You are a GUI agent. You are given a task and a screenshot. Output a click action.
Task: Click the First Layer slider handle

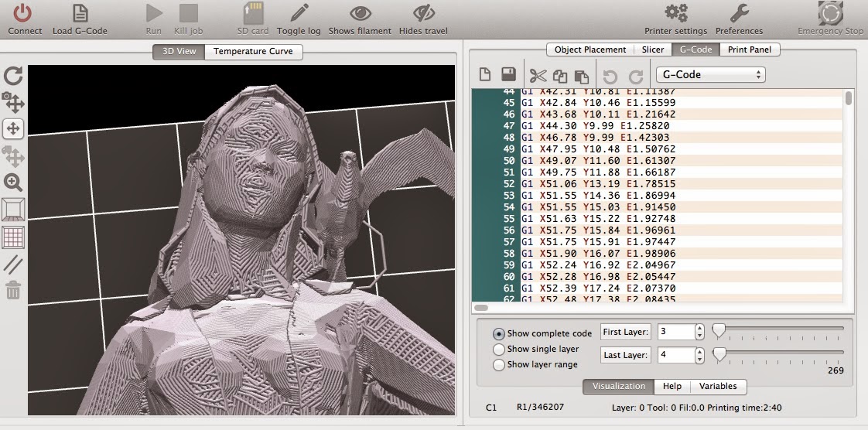tap(719, 330)
